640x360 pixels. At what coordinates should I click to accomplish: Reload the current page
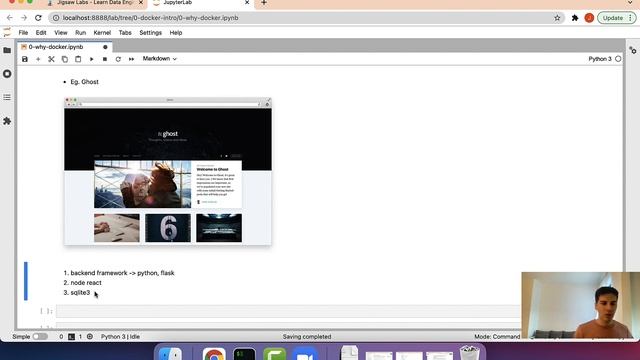pos(38,18)
